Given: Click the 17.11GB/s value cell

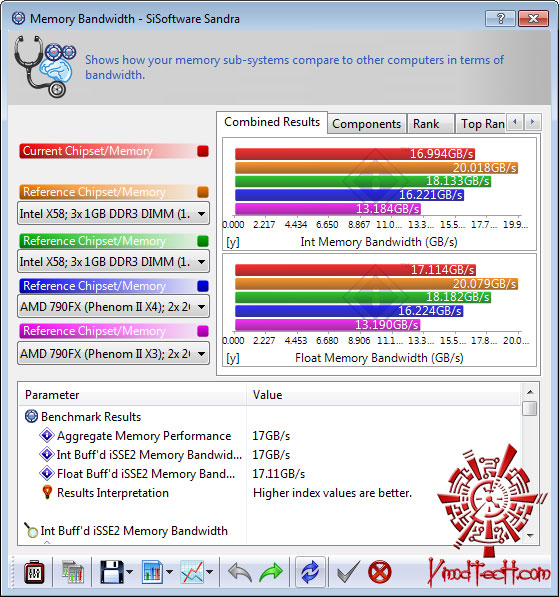Looking at the screenshot, I should point(278,474).
